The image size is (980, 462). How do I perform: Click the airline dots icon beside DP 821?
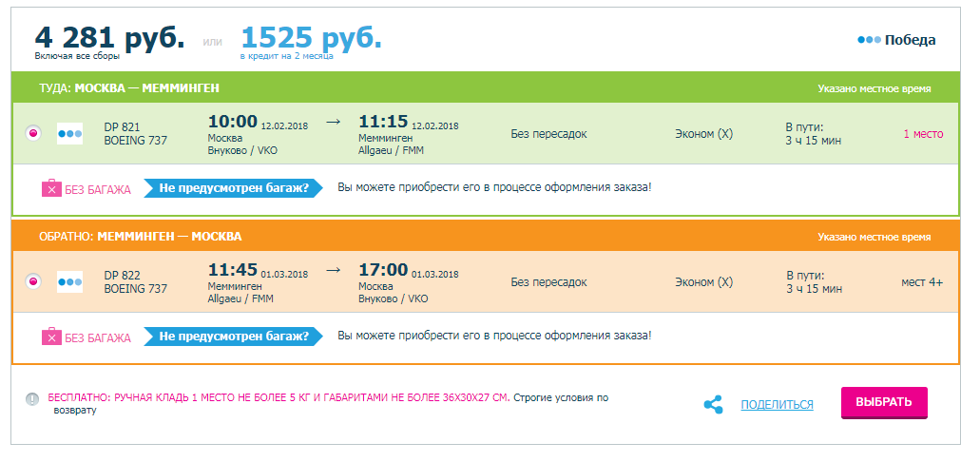[70, 134]
